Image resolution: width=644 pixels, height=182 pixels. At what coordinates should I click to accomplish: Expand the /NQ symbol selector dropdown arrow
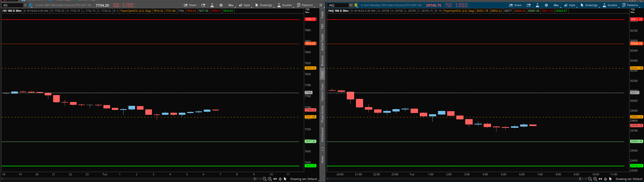tap(351, 5)
